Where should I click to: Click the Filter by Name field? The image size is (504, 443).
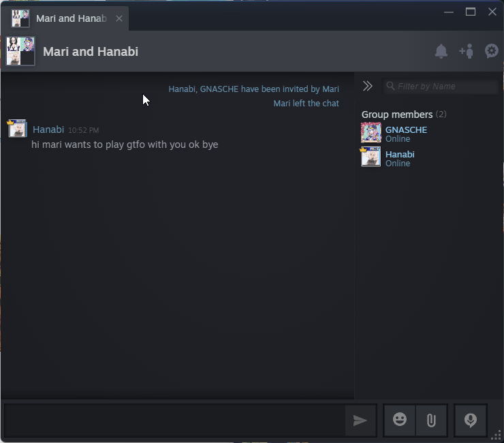click(440, 87)
